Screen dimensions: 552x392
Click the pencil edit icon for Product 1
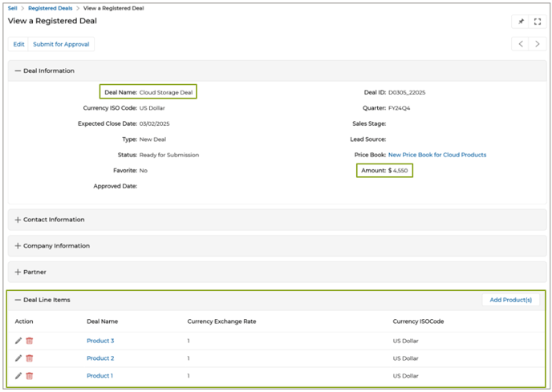point(18,376)
